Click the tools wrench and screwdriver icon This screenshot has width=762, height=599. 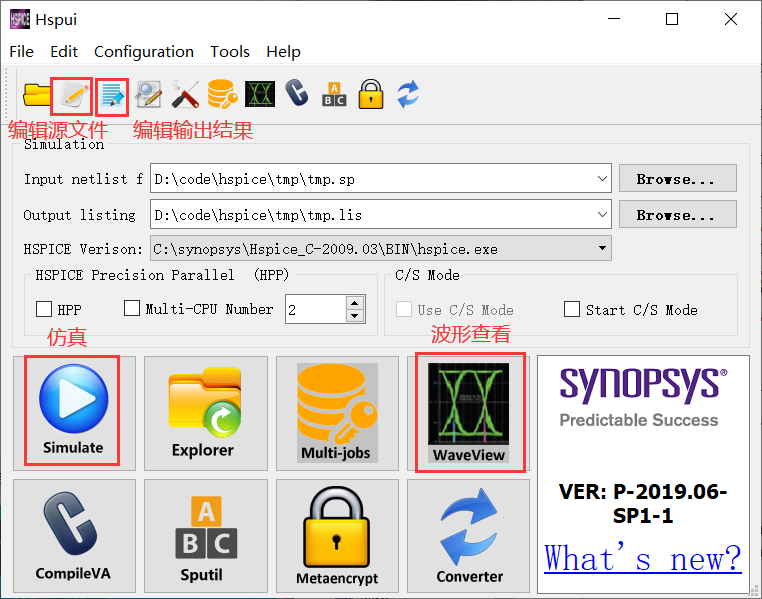[x=185, y=94]
